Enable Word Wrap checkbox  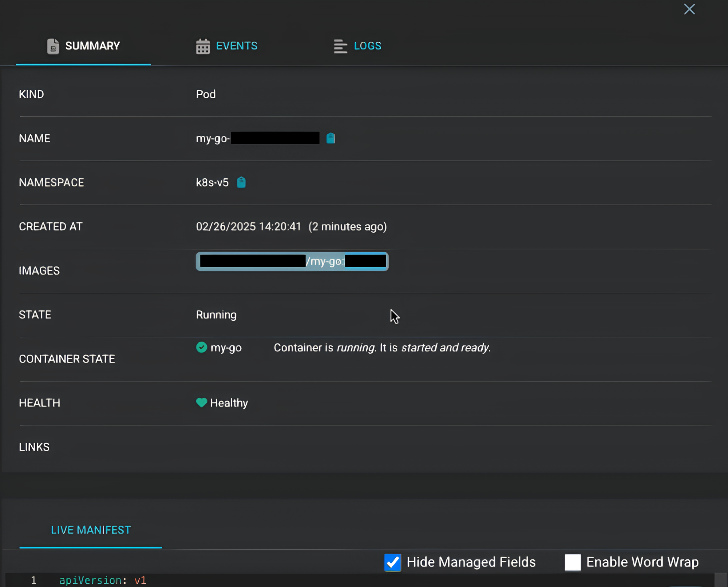[573, 562]
